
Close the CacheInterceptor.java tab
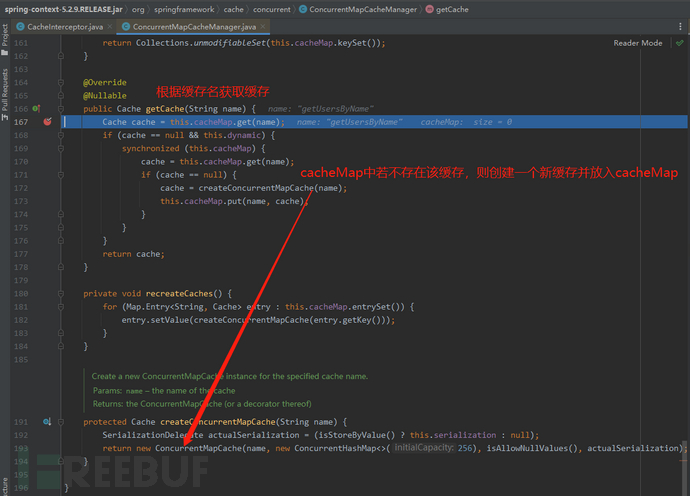(x=110, y=26)
